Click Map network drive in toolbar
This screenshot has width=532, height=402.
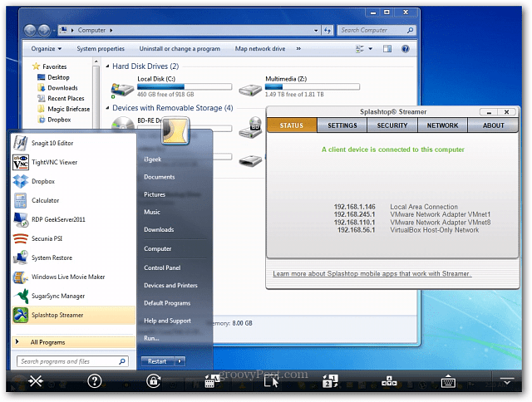(260, 49)
